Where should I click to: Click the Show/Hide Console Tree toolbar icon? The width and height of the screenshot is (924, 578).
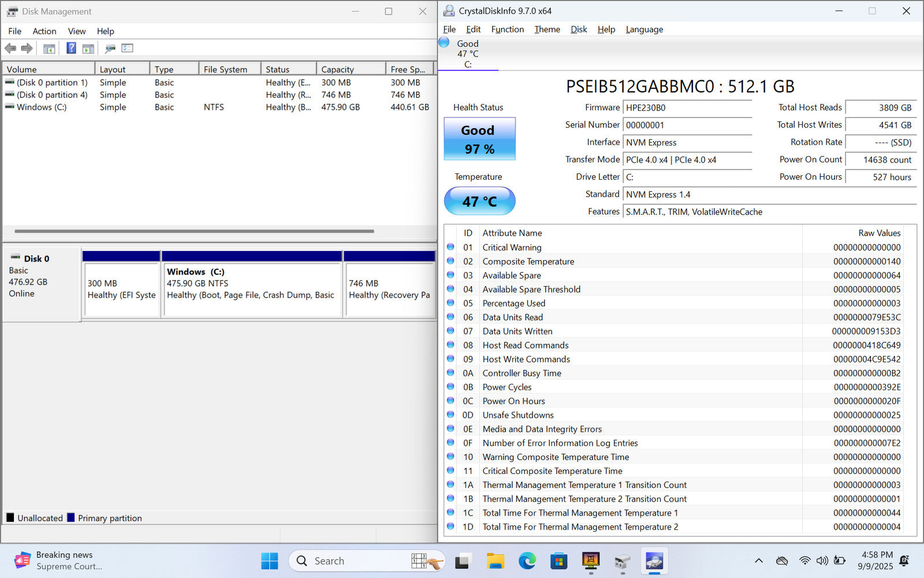pyautogui.click(x=49, y=49)
